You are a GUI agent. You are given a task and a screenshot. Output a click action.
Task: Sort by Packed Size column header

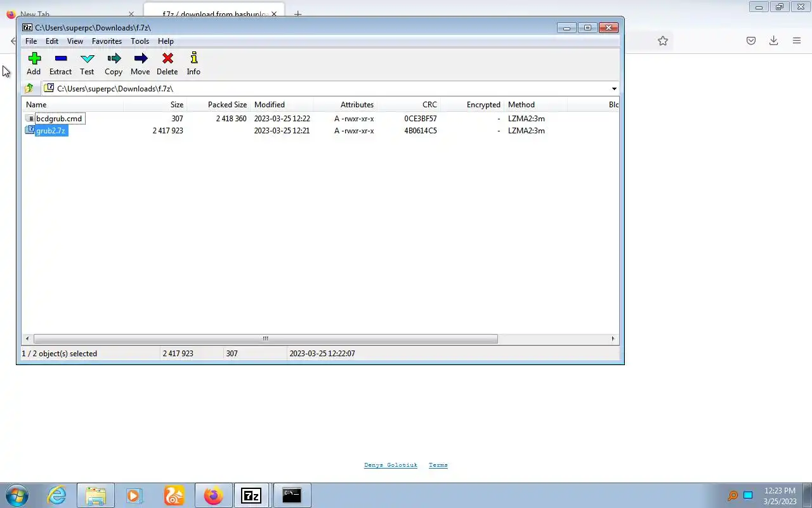(x=218, y=105)
